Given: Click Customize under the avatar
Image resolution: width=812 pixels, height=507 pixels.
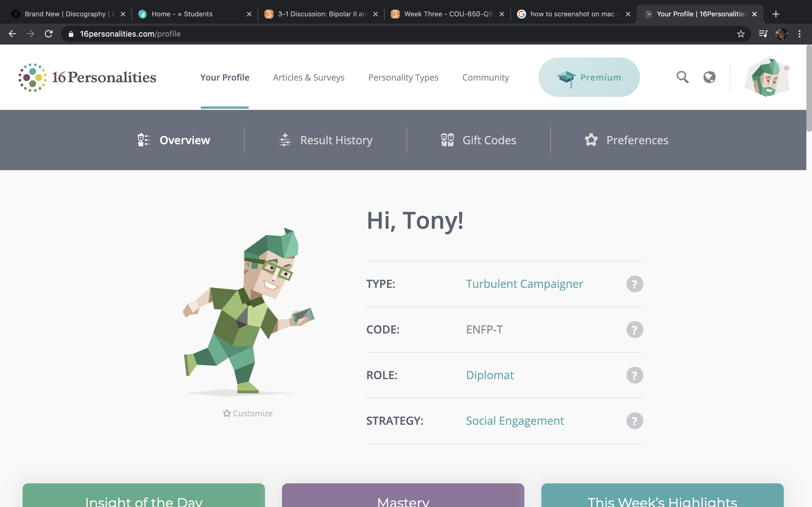Looking at the screenshot, I should pos(248,413).
